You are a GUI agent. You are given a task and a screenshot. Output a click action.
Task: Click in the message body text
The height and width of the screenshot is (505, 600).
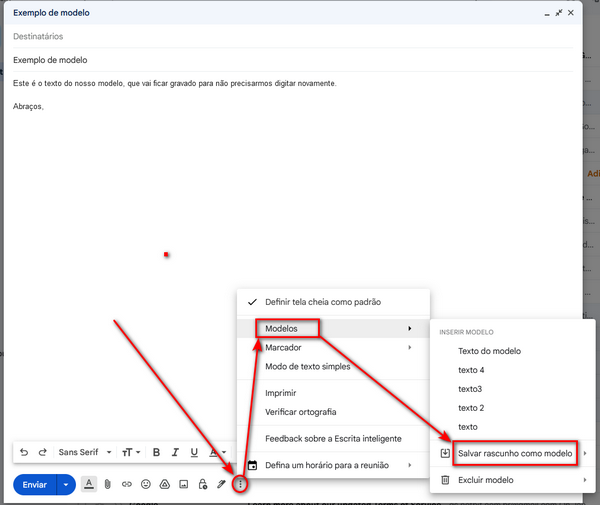(174, 83)
